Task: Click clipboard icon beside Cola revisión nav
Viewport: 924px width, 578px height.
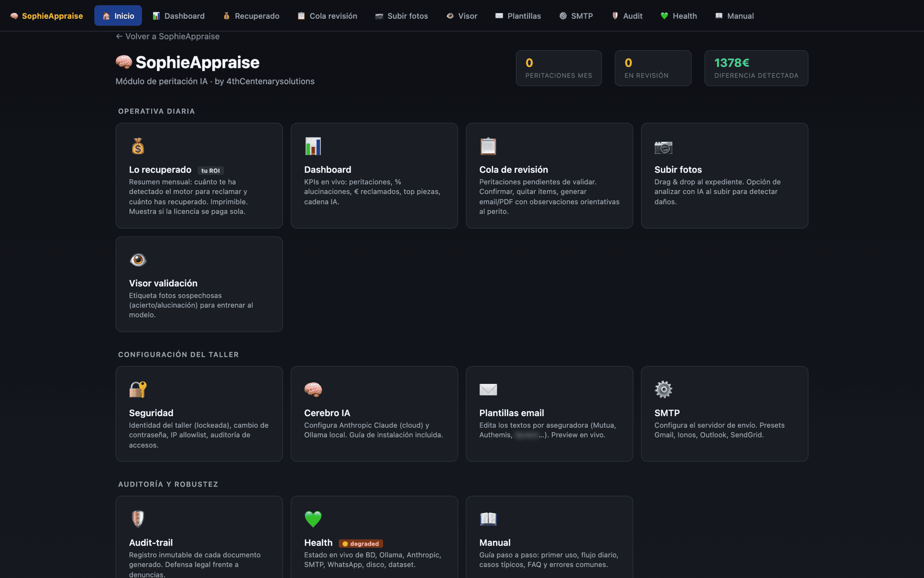Action: pos(301,16)
